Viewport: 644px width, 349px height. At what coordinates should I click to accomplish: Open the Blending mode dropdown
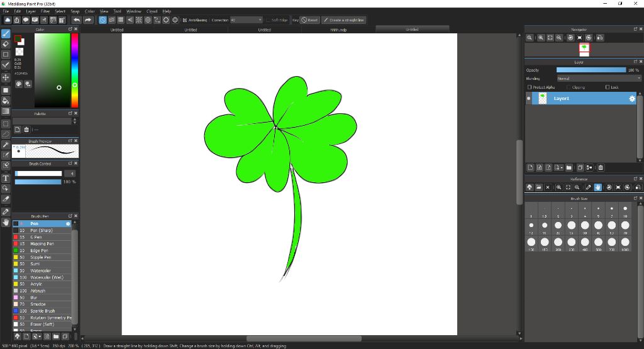point(599,79)
